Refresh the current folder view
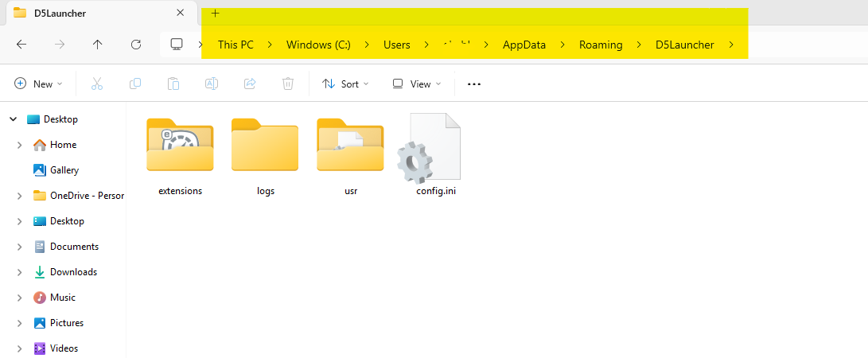 pyautogui.click(x=135, y=45)
